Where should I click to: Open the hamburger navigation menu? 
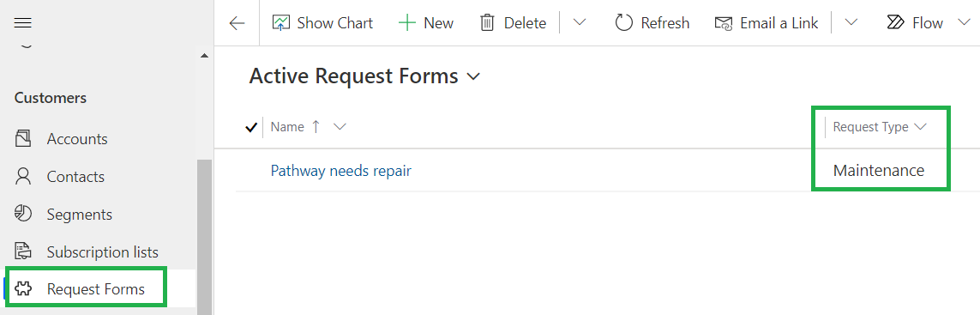pos(22,23)
